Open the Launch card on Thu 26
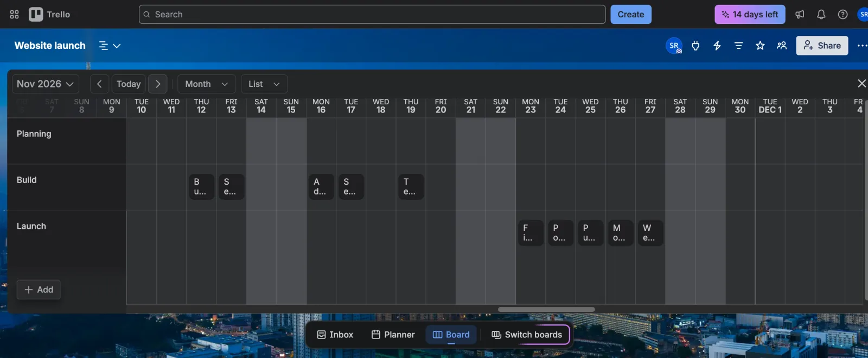Screen dimensions: 868x358 pos(621,233)
